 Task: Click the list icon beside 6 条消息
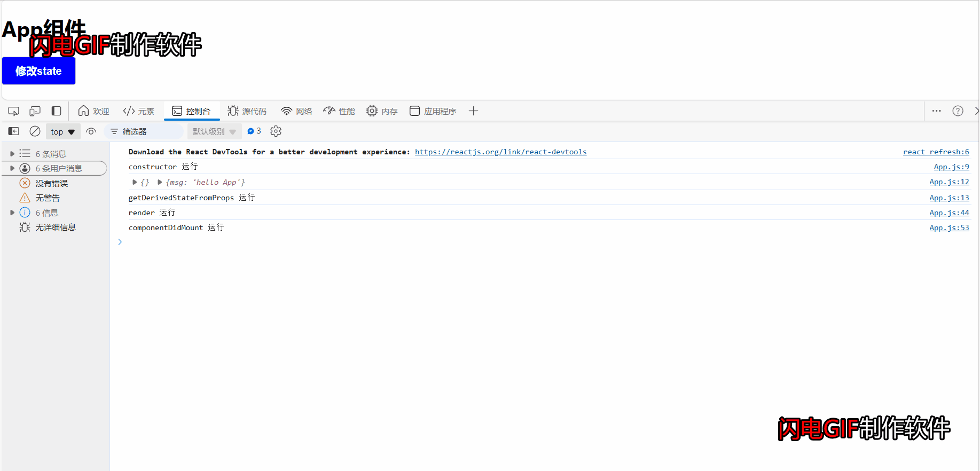(x=25, y=154)
